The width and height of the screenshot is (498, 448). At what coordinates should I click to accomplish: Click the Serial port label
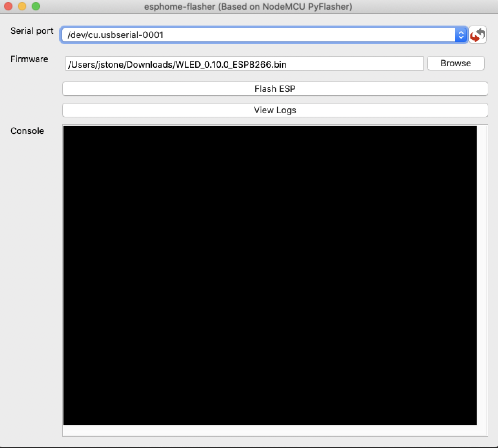[x=32, y=31]
